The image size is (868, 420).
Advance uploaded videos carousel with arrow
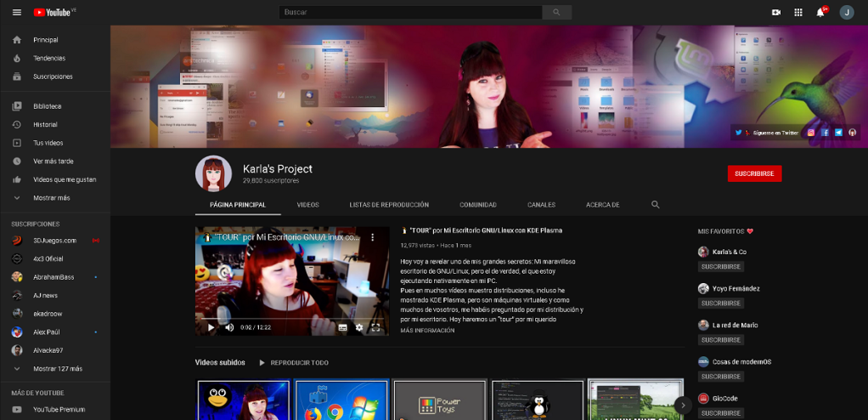683,405
